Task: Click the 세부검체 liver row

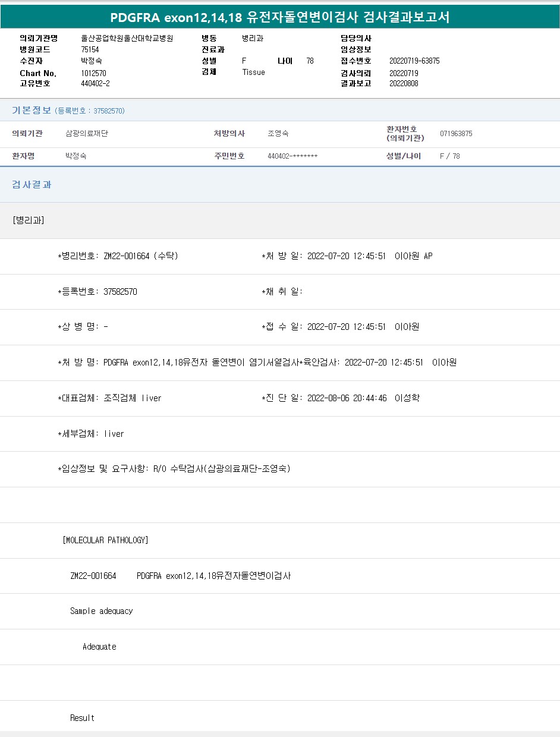Action: point(91,434)
